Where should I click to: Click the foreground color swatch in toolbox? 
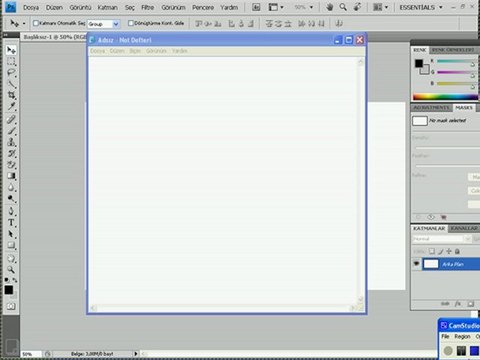point(9,290)
